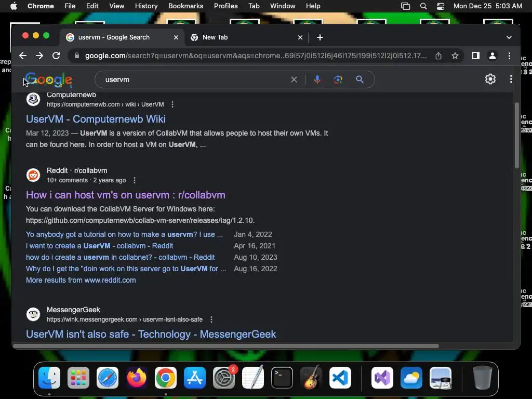Open the History menu
The image size is (532, 399).
[146, 6]
